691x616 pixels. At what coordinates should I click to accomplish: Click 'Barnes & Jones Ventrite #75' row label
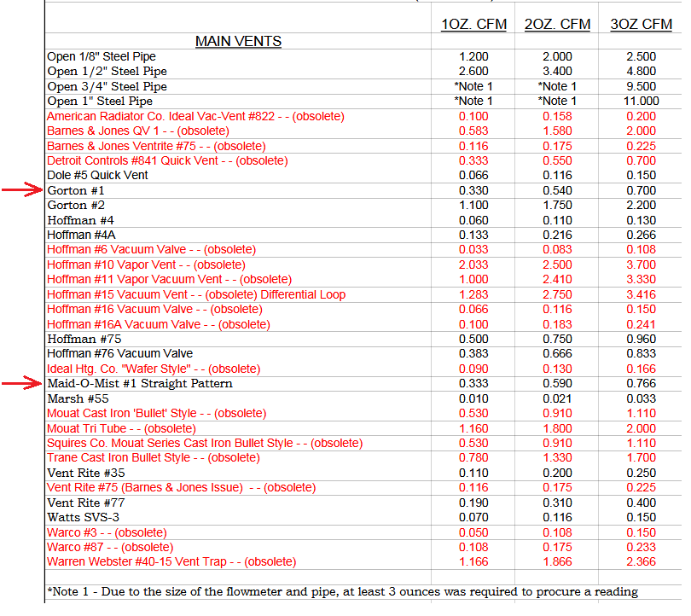coord(156,146)
